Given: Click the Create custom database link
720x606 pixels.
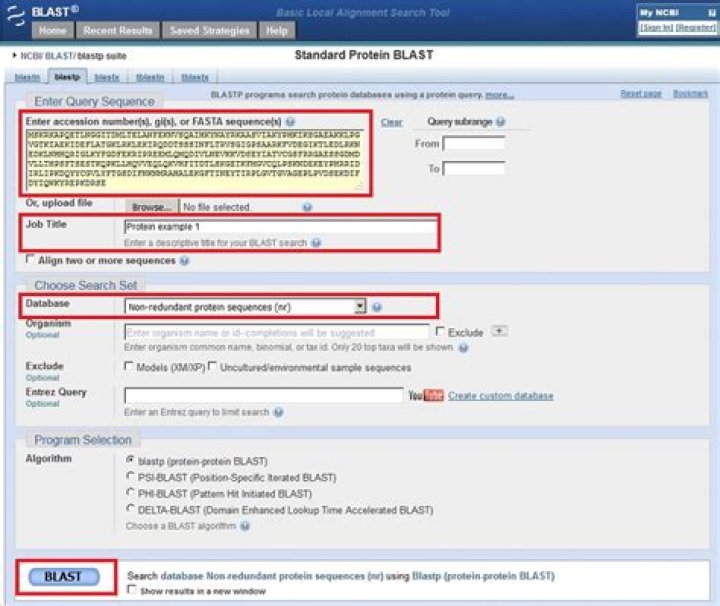Looking at the screenshot, I should [500, 396].
